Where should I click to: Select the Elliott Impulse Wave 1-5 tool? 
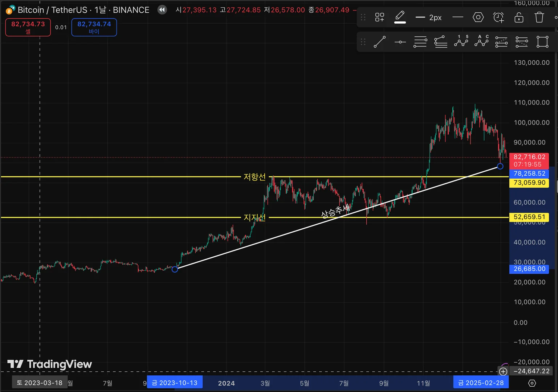click(461, 41)
